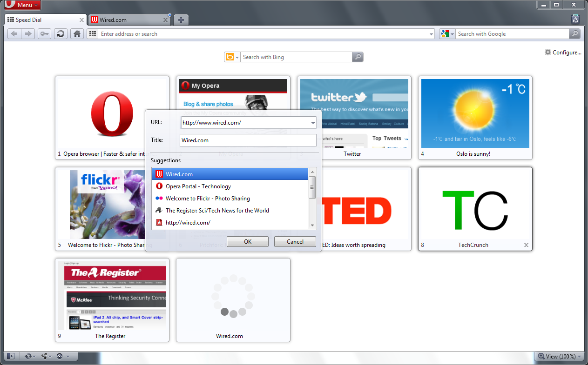Viewport: 588px width, 365px height.
Task: Confirm the dialog with OK
Action: (248, 241)
